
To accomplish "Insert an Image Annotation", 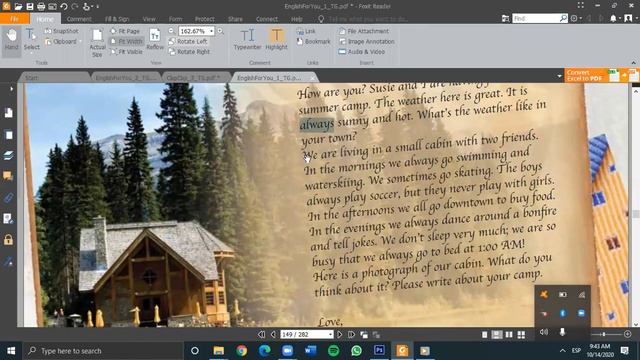I will tap(367, 41).
